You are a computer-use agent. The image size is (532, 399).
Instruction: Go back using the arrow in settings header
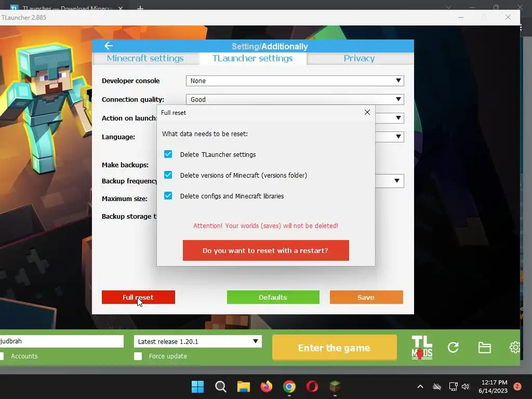click(x=109, y=46)
